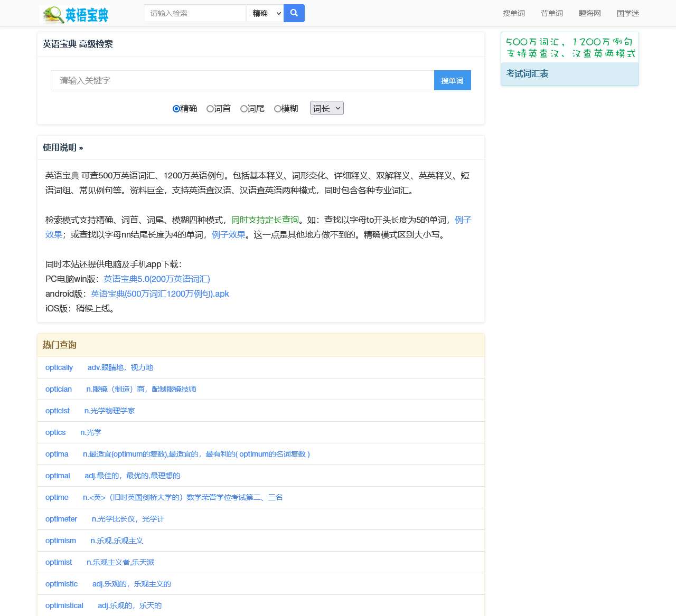
Task: Open the entry optimistical
Action: point(64,605)
